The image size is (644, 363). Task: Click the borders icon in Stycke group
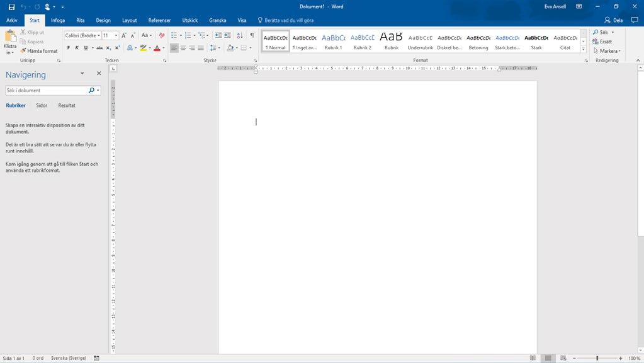click(x=244, y=48)
